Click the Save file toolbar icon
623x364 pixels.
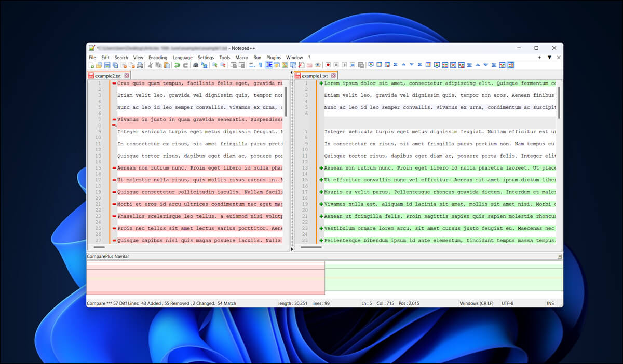pos(107,65)
